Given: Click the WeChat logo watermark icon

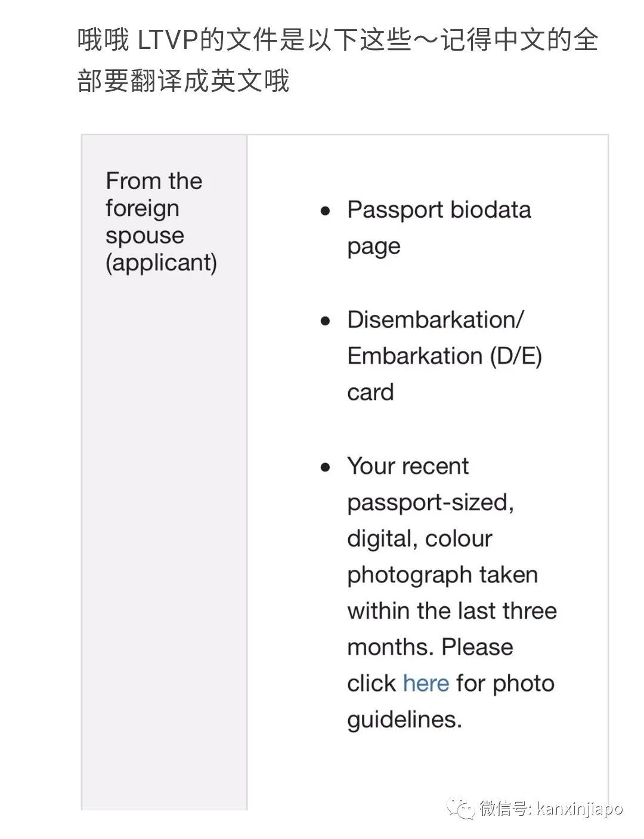Looking at the screenshot, I should pos(462,809).
